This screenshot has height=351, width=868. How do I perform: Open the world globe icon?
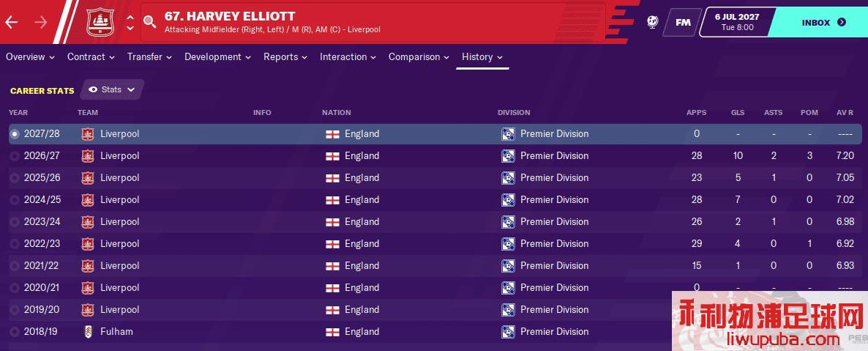(x=652, y=22)
